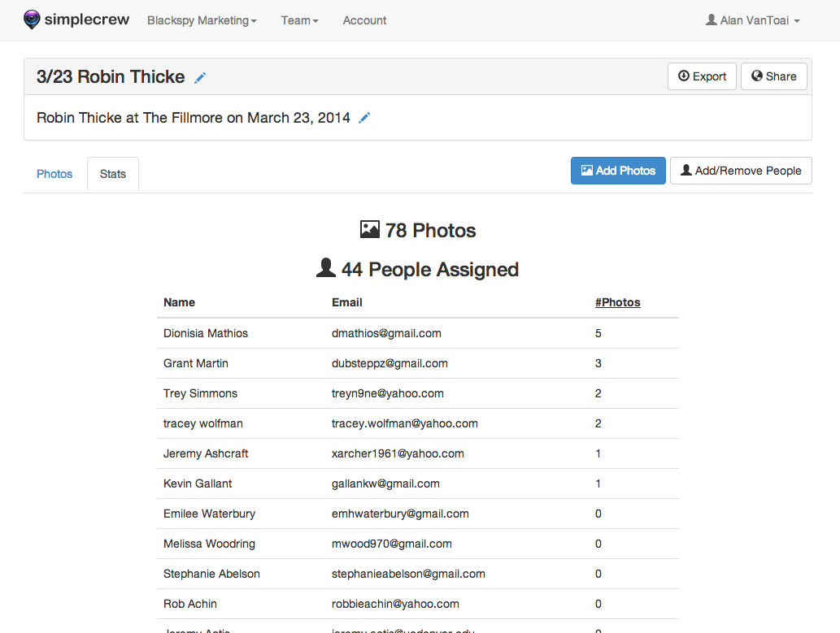
Task: Select Dionisia Mathios name
Action: 206,333
